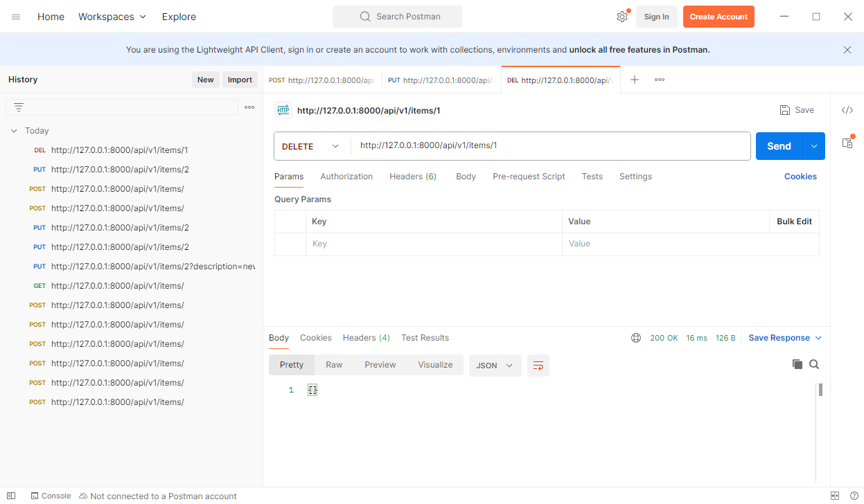
Task: Open the code snippet panel icon
Action: tap(847, 110)
